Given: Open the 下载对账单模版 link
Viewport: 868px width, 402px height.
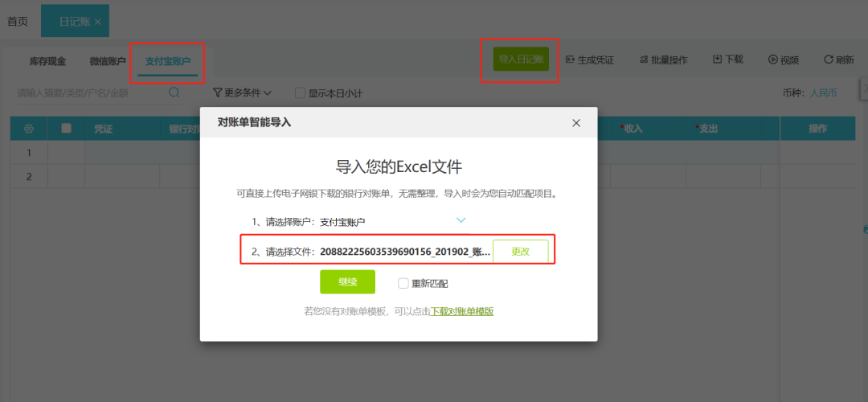Looking at the screenshot, I should pos(462,312).
